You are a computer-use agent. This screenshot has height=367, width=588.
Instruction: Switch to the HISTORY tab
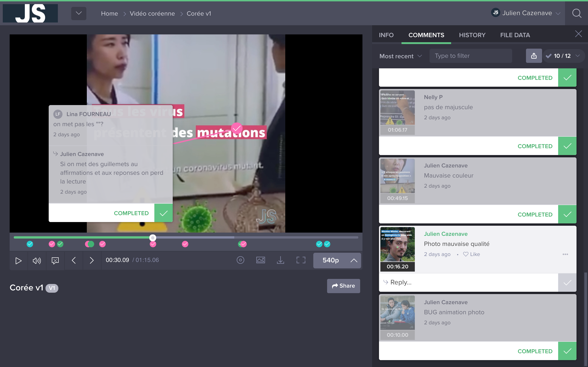coord(472,35)
